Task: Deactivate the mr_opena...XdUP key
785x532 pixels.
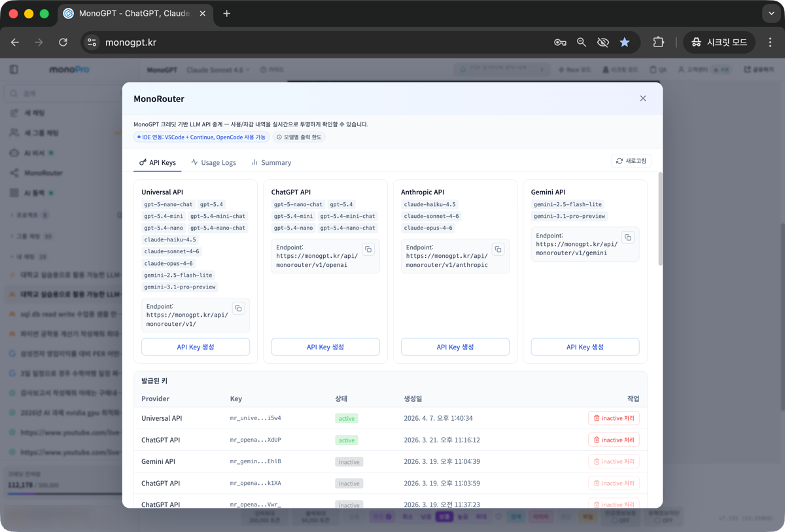Action: click(614, 440)
